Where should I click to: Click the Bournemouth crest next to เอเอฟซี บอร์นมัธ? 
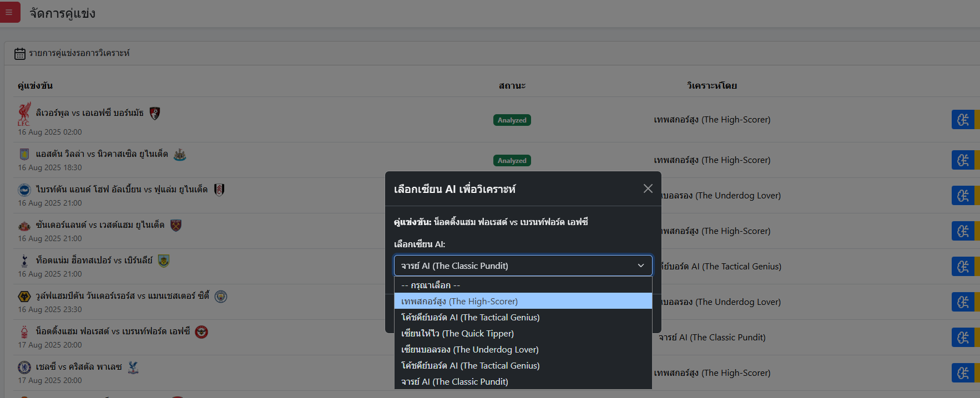[155, 114]
